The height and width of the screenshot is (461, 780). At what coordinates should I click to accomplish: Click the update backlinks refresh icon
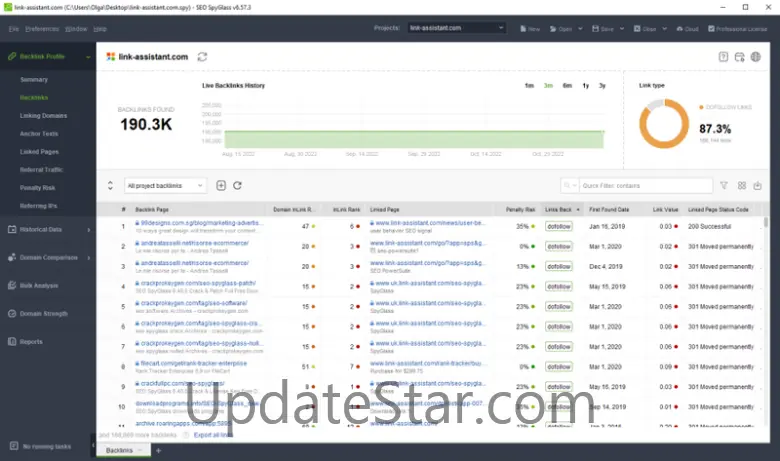click(237, 185)
